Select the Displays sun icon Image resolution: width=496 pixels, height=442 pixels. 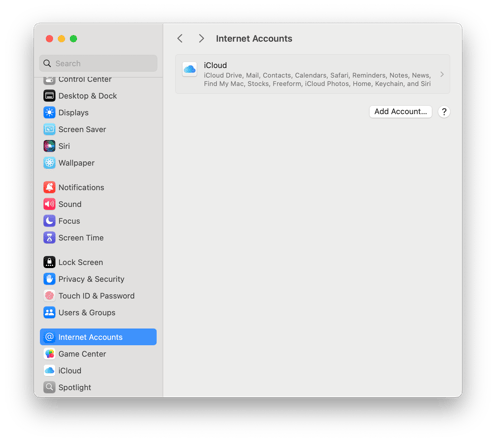pyautogui.click(x=49, y=113)
